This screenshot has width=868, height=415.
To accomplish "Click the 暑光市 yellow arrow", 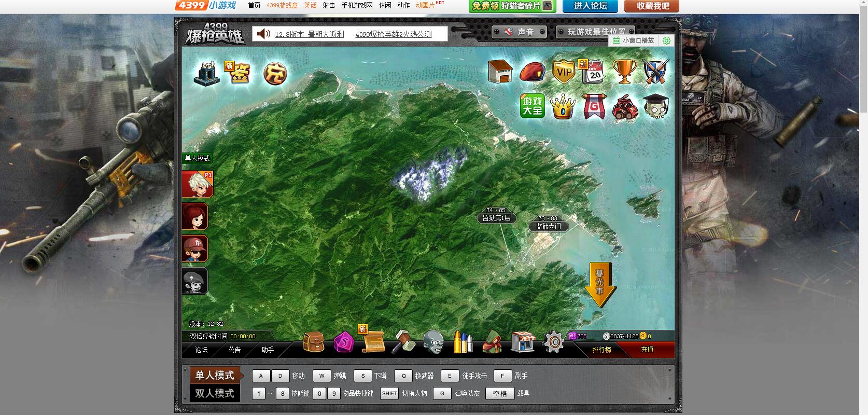I will (x=600, y=284).
